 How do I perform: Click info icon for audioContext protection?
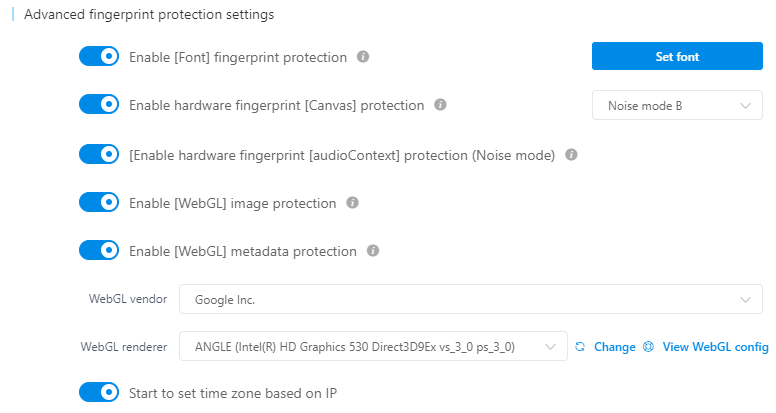(x=571, y=154)
